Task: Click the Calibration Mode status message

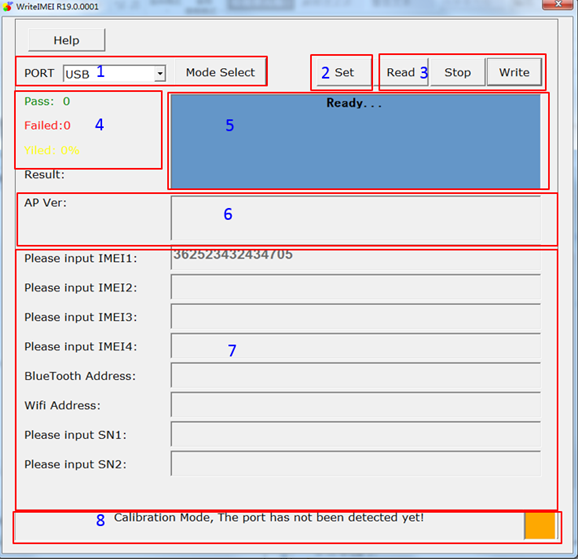Action: (269, 518)
